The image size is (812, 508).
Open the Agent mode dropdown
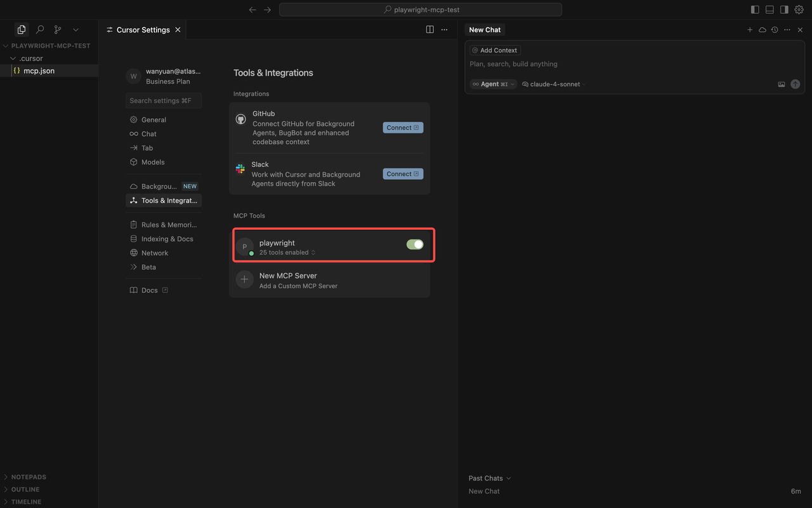coord(494,84)
